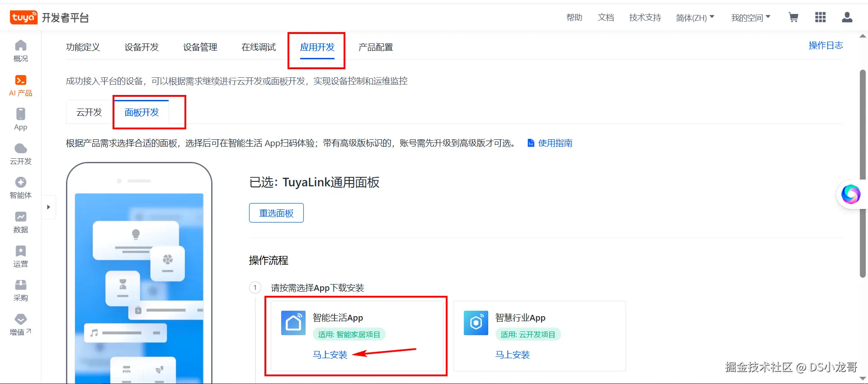
Task: Switch to the 设备管理 tab
Action: [200, 47]
